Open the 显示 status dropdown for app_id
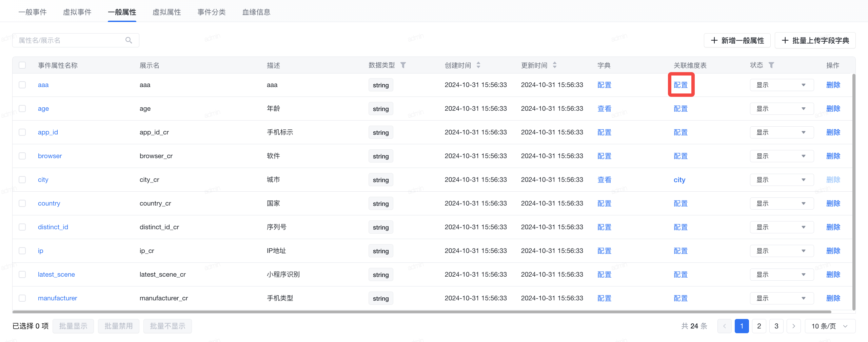Viewport: 868px width, 342px height. point(782,132)
